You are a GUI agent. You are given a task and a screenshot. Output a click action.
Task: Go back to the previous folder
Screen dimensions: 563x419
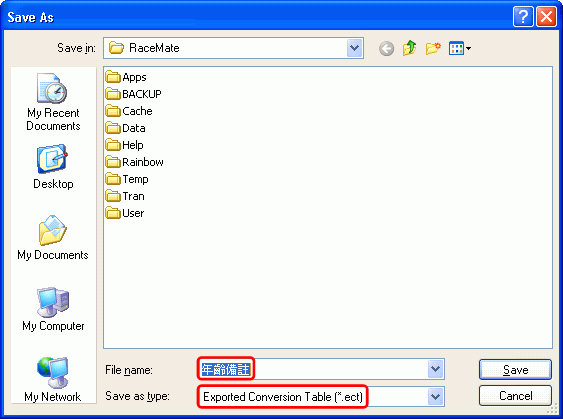[386, 48]
